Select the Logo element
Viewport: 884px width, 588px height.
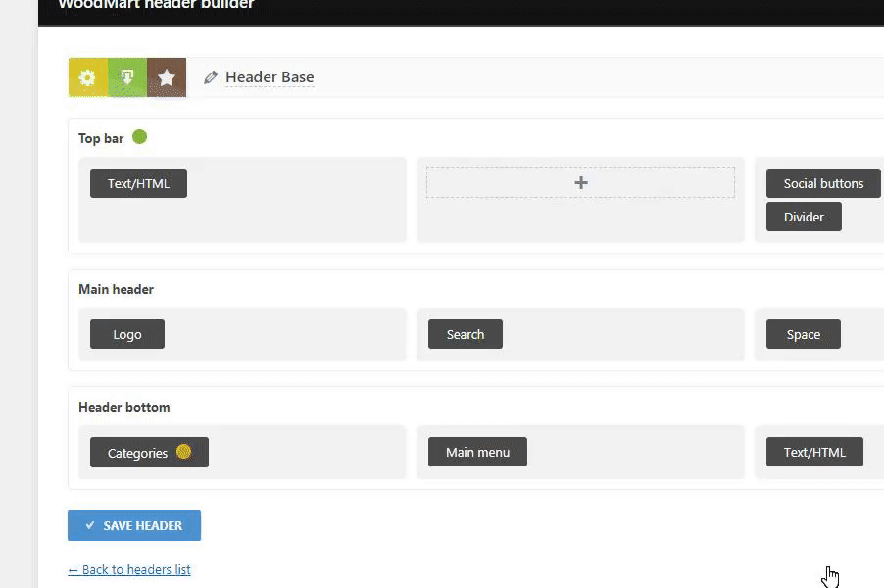click(x=127, y=334)
